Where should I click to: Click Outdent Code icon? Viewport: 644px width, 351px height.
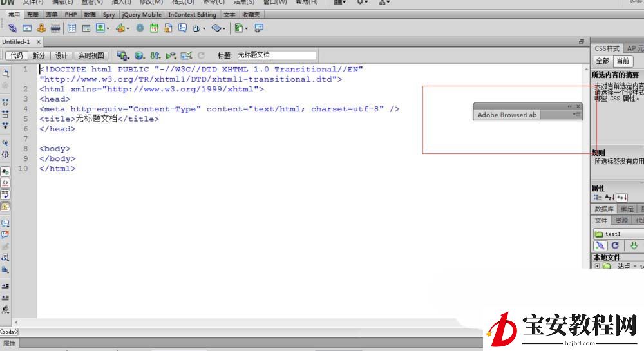tap(5, 297)
